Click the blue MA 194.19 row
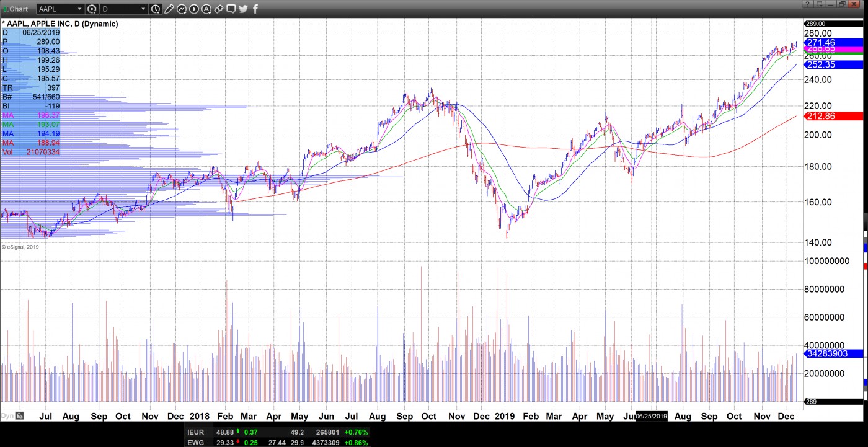The height and width of the screenshot is (447, 868). click(x=30, y=134)
